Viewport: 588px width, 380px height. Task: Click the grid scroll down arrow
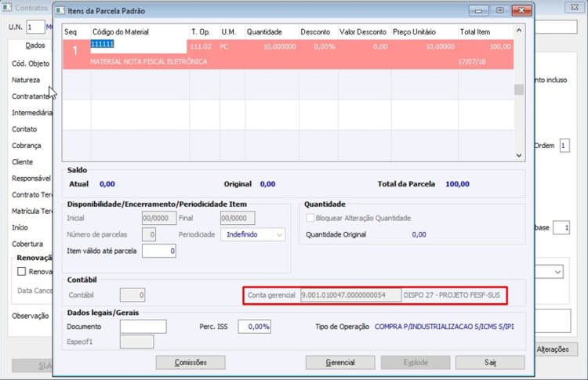click(x=519, y=155)
